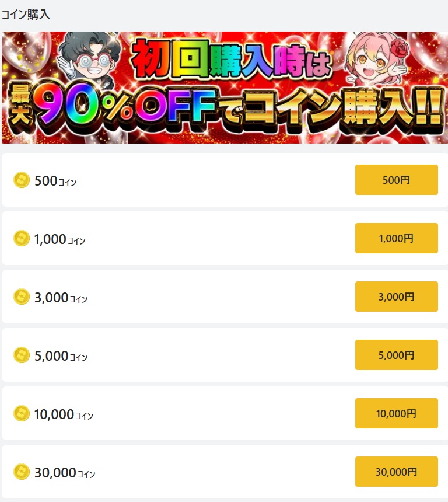This screenshot has width=448, height=502.
Task: Click the pink-haired girl character on the banner
Action: [377, 59]
